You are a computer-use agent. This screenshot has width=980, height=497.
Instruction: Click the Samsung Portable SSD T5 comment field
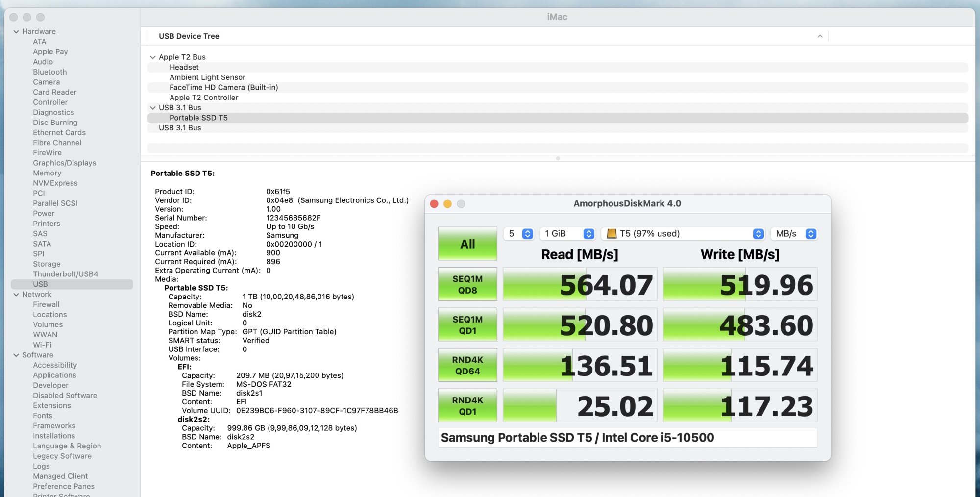pyautogui.click(x=628, y=438)
